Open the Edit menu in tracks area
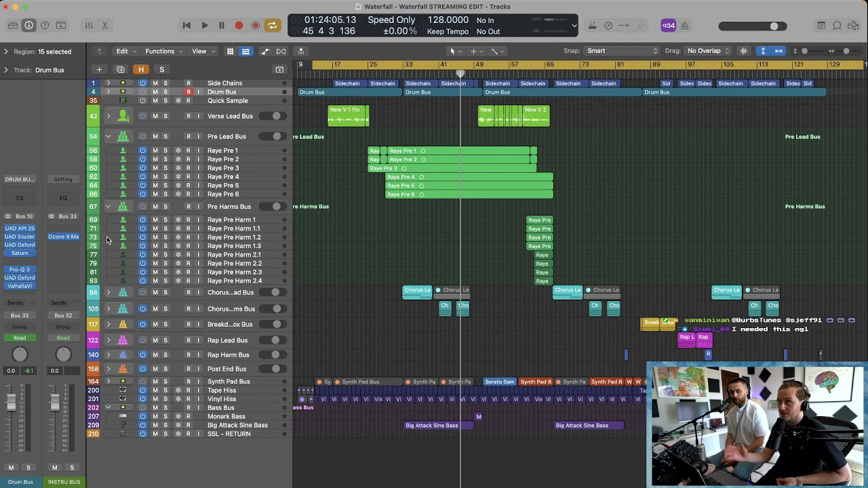 coord(125,51)
